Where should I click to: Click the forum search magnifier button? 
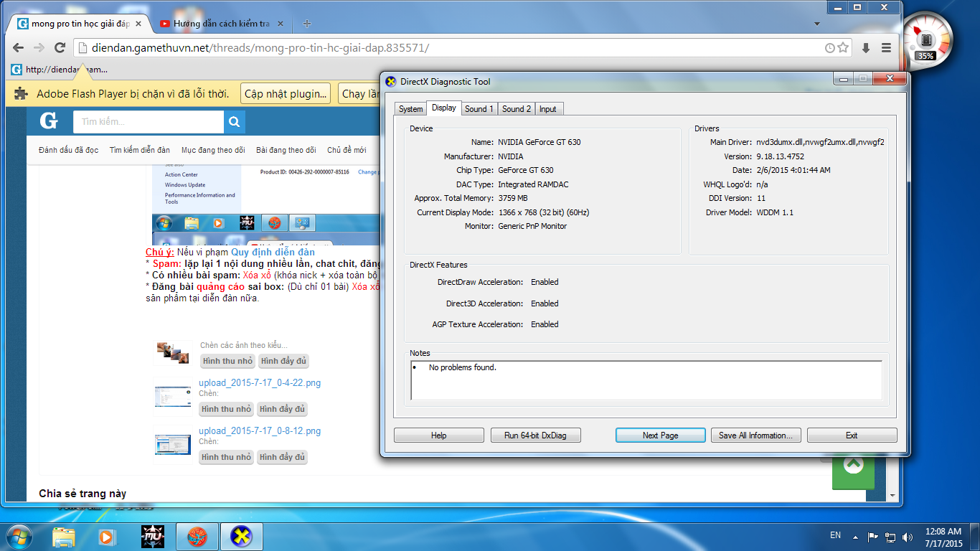click(234, 122)
